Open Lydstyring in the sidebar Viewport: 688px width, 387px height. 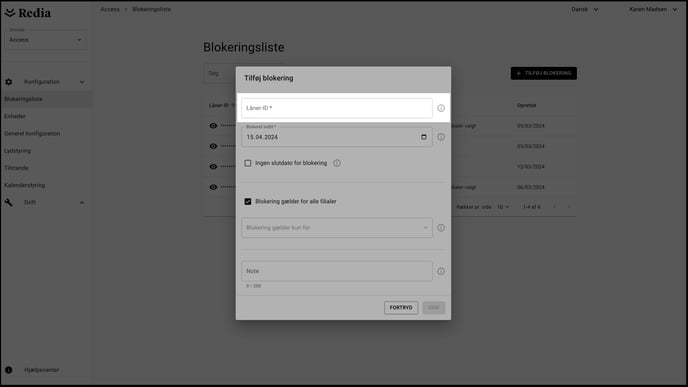coord(18,151)
